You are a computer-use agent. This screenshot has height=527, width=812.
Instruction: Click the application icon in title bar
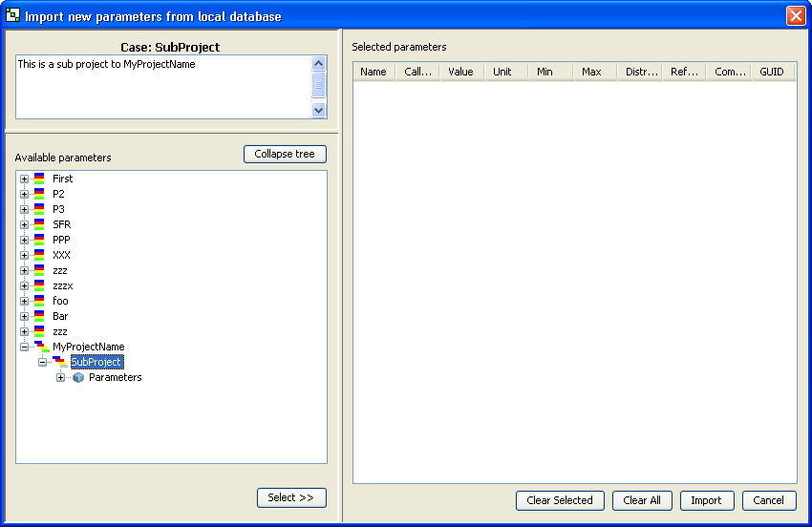click(12, 15)
